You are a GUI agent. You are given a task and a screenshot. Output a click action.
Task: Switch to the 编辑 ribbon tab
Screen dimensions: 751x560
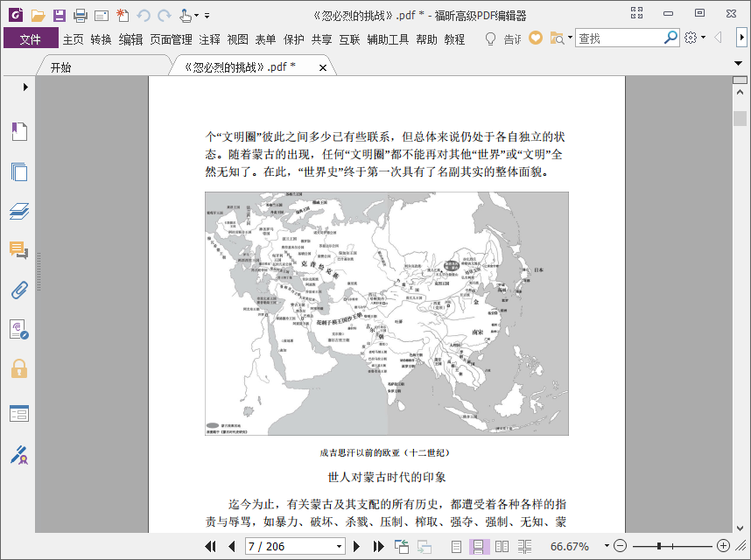(x=130, y=39)
